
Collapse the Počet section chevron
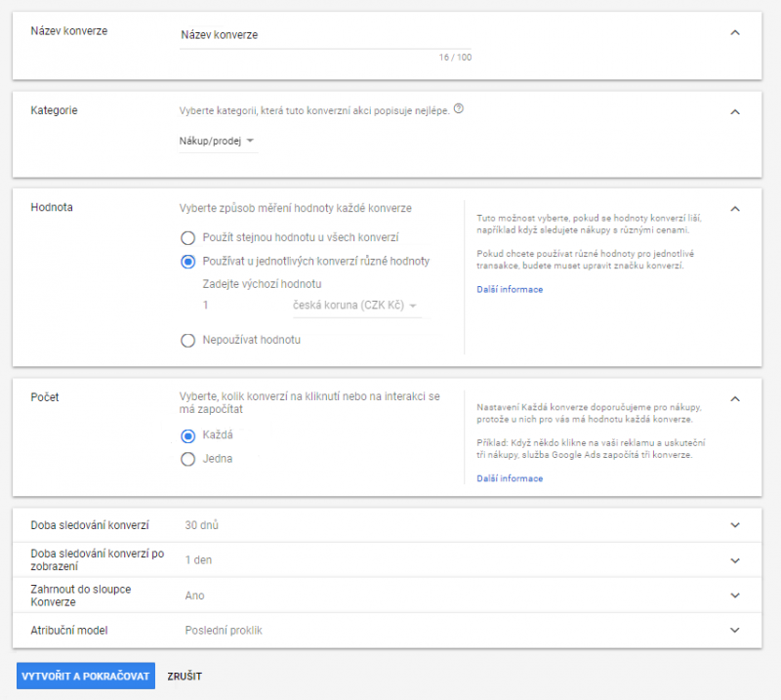[x=735, y=398]
